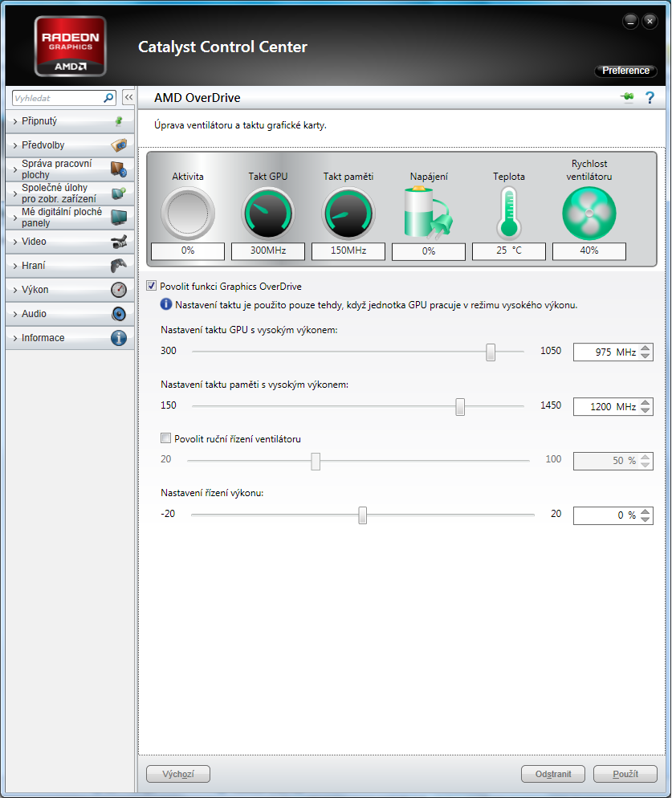Click the Takt GPU gauge
672x798 pixels.
coord(268,214)
